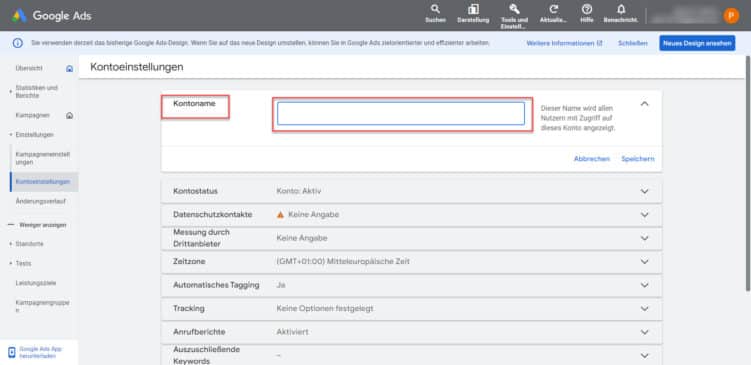The width and height of the screenshot is (751, 365).
Task: Click the Speichern link
Action: pos(638,159)
